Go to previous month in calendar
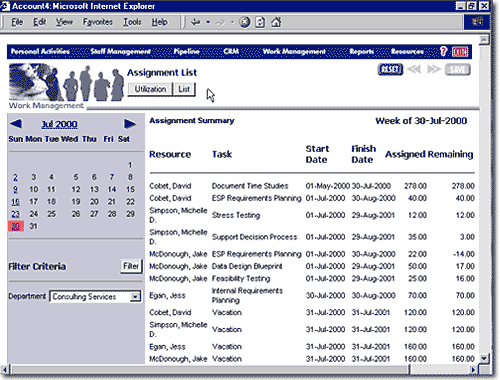The image size is (500, 380). click(x=16, y=124)
